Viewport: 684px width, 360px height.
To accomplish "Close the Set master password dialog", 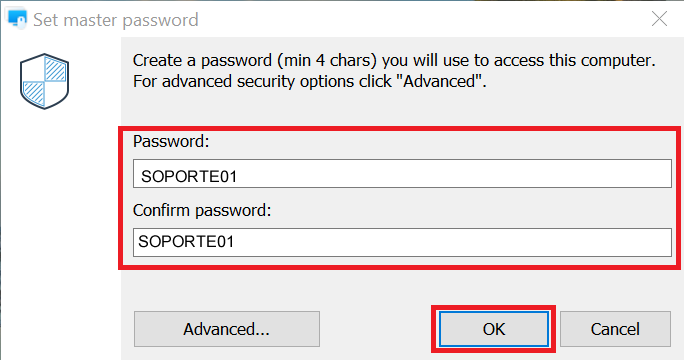I will point(659,19).
